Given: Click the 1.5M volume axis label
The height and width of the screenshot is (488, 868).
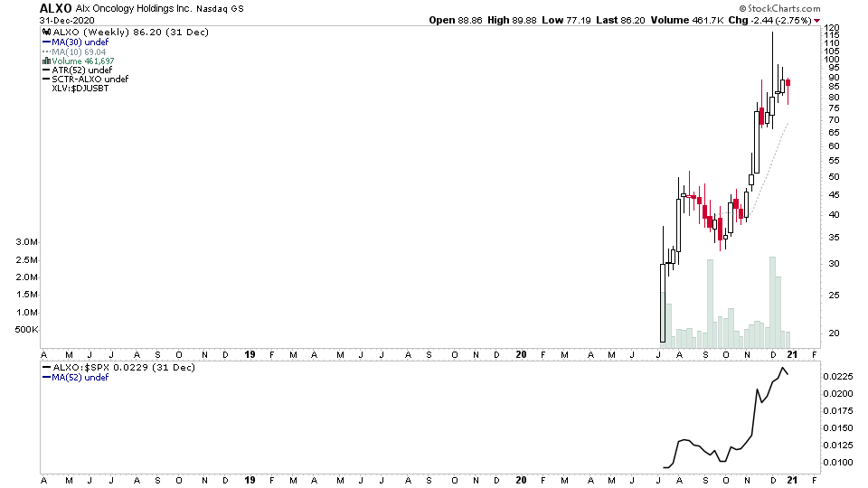Looking at the screenshot, I should [26, 295].
